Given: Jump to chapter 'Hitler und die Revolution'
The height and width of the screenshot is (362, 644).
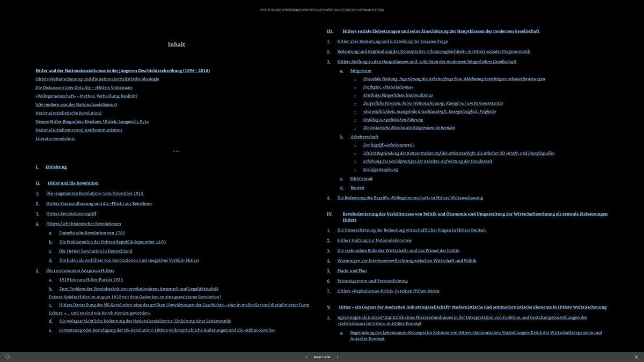Looking at the screenshot, I should point(73,183).
